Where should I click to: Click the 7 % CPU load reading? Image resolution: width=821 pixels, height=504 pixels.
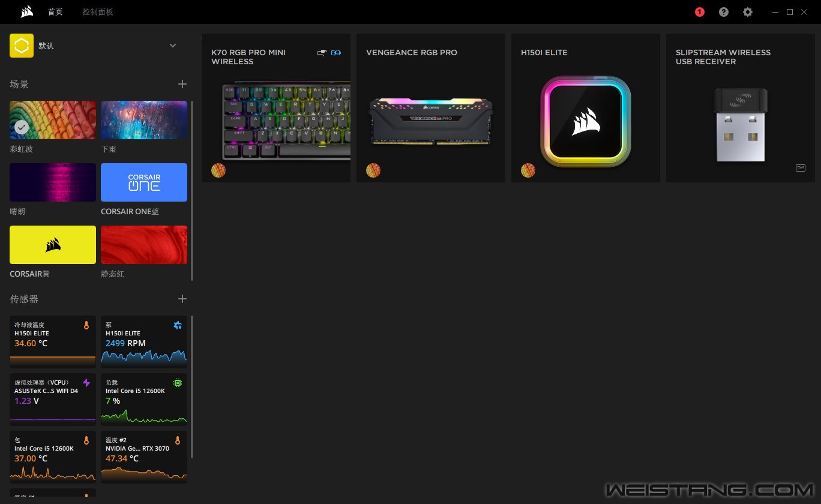(113, 401)
